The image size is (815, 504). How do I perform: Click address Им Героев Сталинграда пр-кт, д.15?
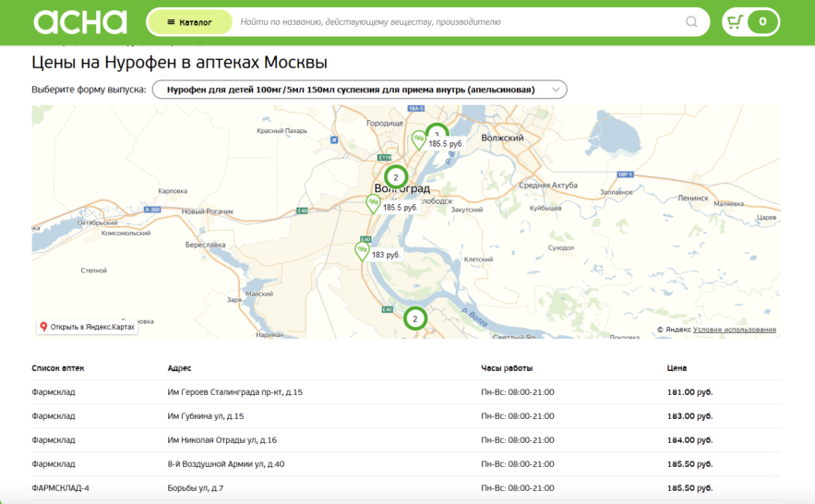pos(235,392)
